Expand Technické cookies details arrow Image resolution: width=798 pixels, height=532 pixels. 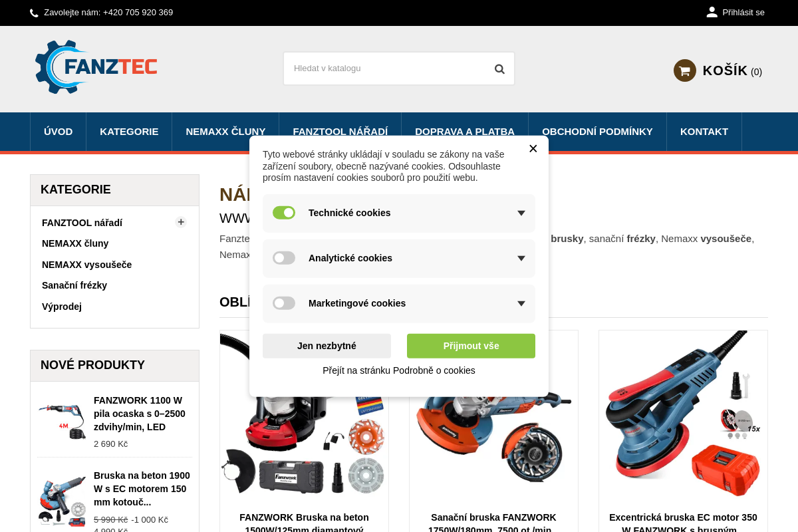(521, 213)
